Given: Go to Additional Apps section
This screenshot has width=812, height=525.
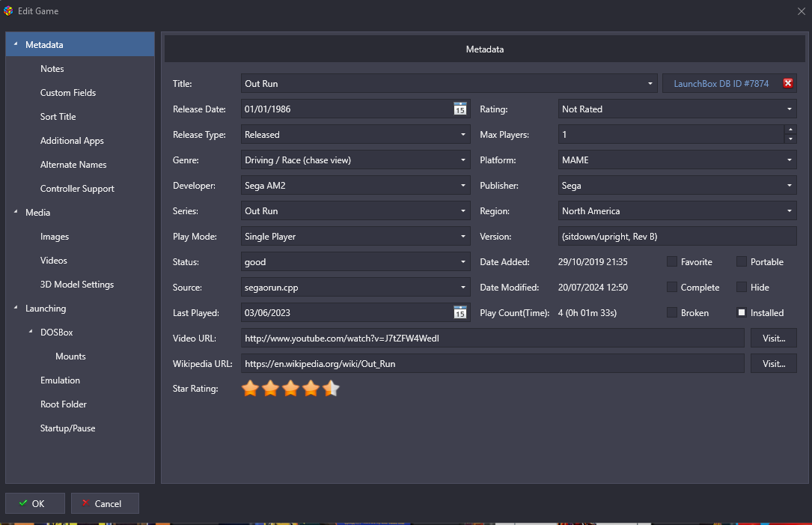Looking at the screenshot, I should click(x=72, y=141).
